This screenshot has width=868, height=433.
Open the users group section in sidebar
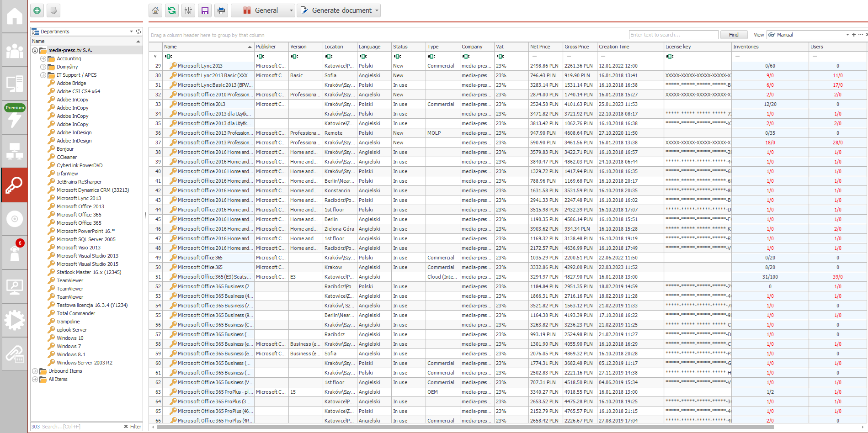point(14,50)
